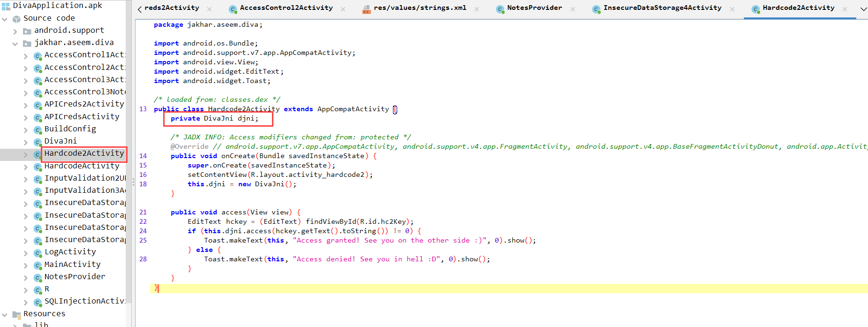Collapse the Source code tree node
The height and width of the screenshot is (327, 868).
(5, 19)
